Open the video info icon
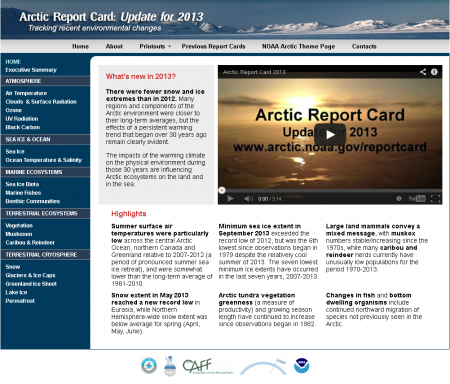The width and height of the screenshot is (450, 384). pos(434,72)
